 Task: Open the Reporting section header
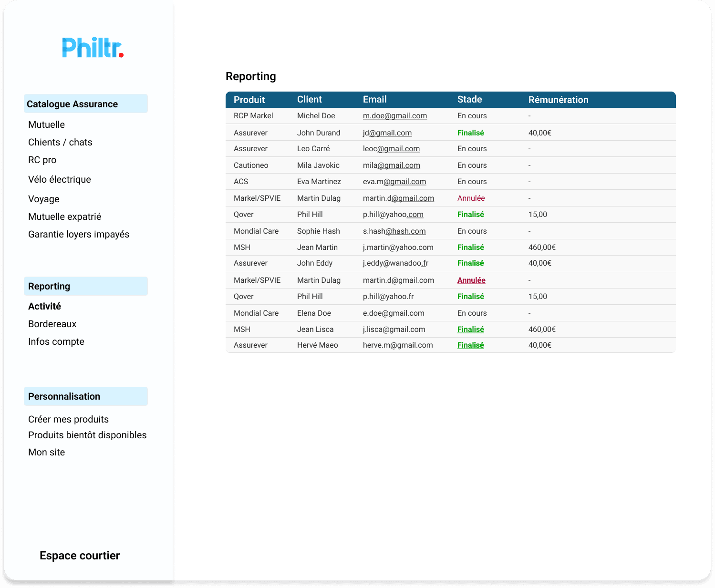tap(49, 286)
